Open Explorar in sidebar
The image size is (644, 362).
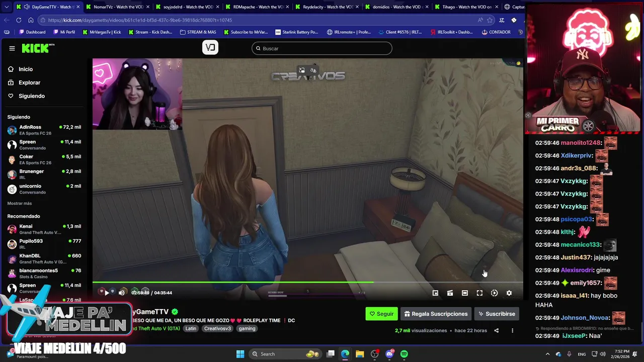point(29,82)
